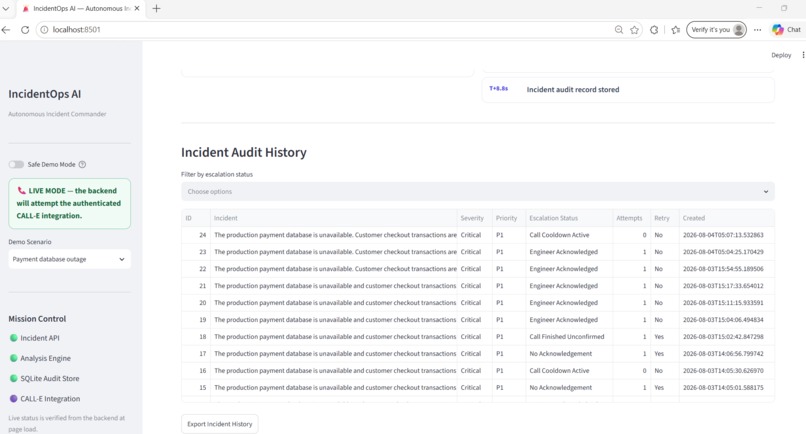Go back with the browser back arrow

6,30
